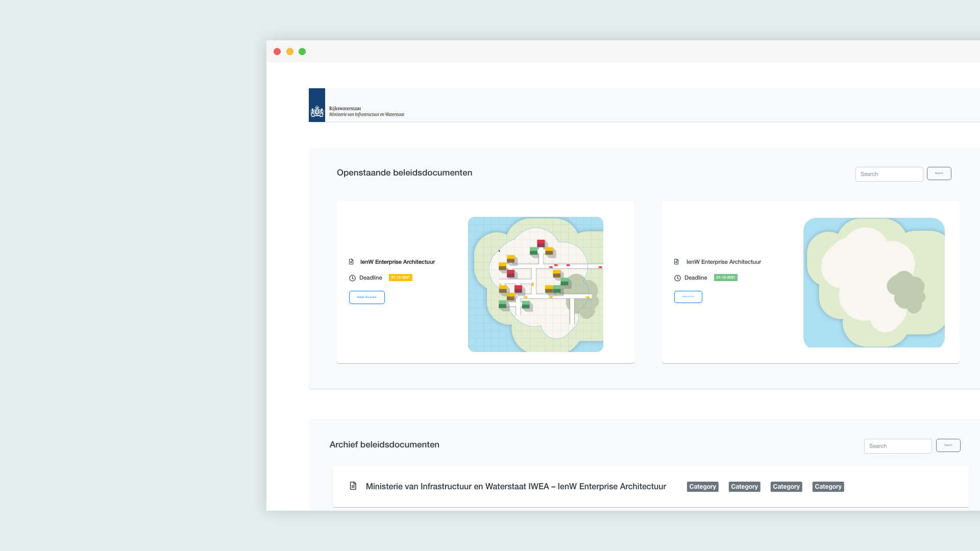
Task: Click the yellow 01-10-2021 deadline badge
Action: [400, 278]
